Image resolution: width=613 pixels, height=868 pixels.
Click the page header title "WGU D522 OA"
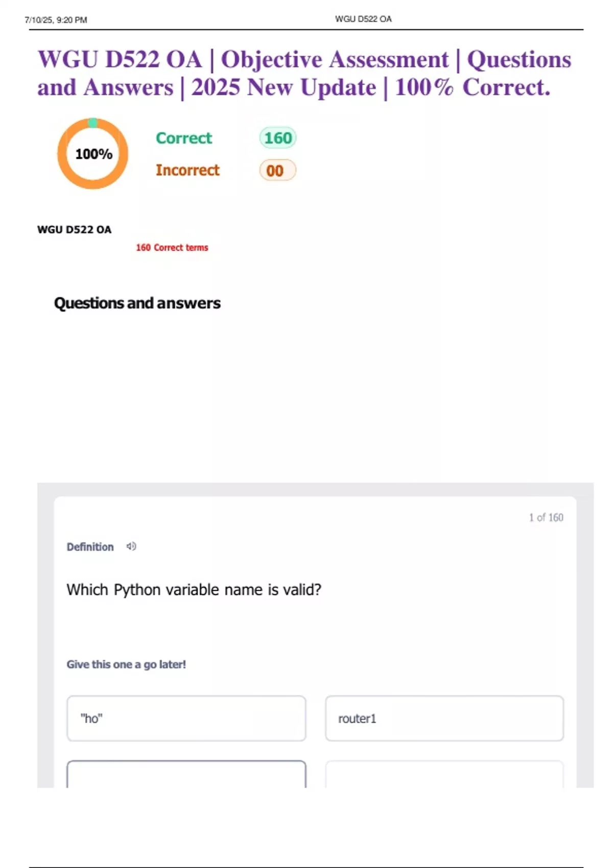click(x=363, y=19)
